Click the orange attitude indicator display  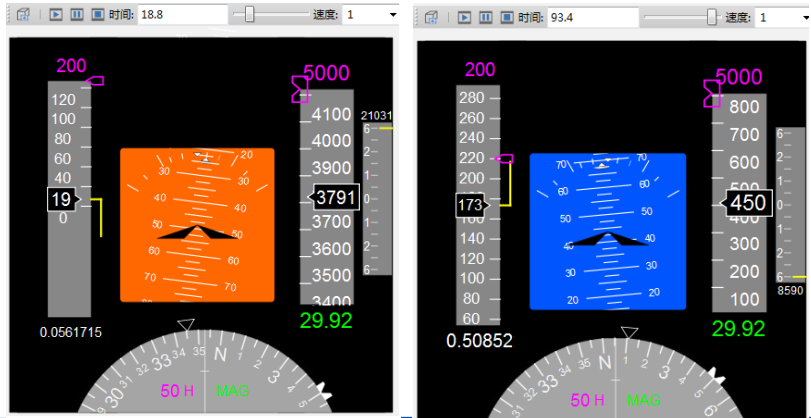point(197,225)
